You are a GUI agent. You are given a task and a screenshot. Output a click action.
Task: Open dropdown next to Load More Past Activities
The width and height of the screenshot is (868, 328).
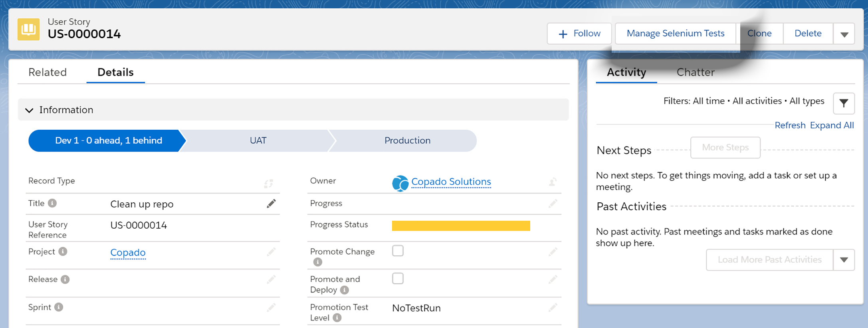pyautogui.click(x=844, y=260)
